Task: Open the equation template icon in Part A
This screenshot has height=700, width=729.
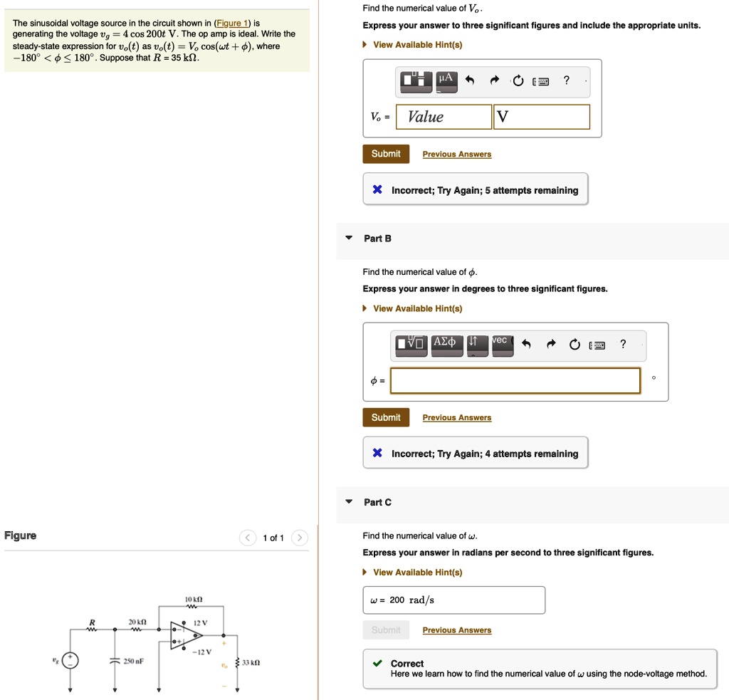Action: pos(415,80)
